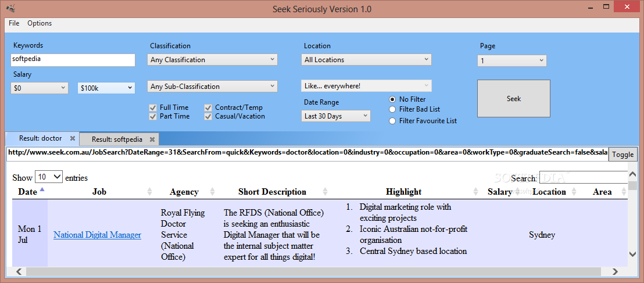Open the All Locations dropdown

click(366, 59)
